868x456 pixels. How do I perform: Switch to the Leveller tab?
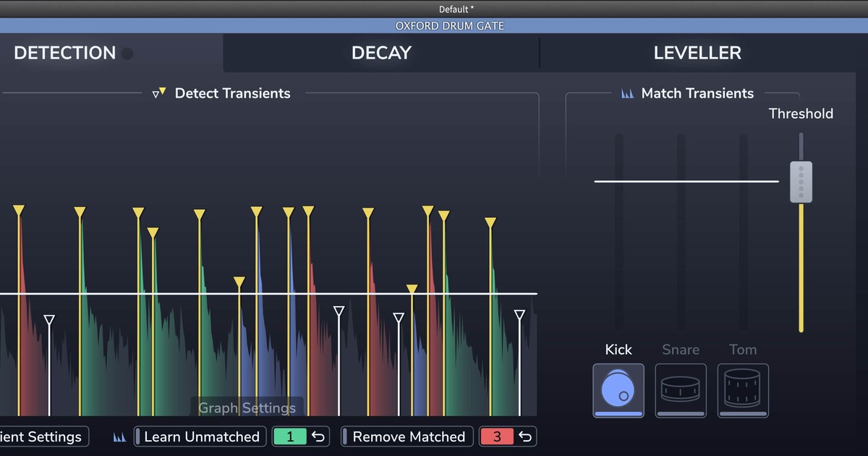[x=697, y=53]
